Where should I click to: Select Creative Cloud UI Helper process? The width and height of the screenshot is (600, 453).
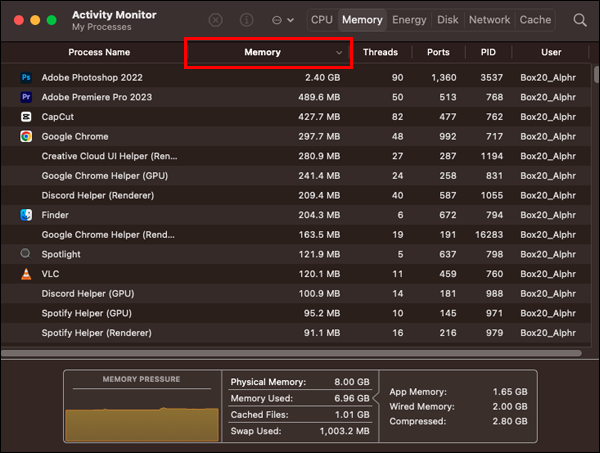click(109, 156)
